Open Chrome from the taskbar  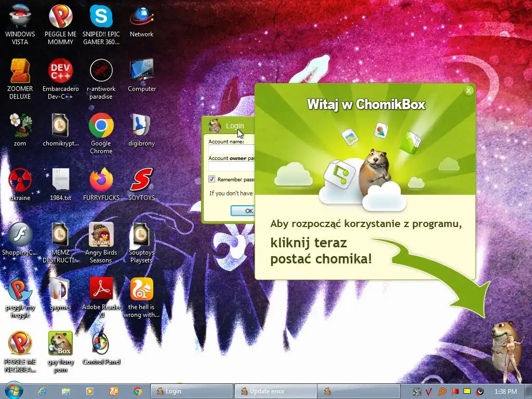[x=137, y=391]
